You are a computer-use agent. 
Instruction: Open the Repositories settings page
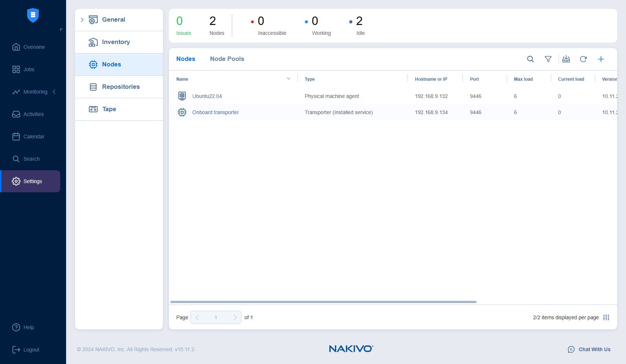click(120, 87)
